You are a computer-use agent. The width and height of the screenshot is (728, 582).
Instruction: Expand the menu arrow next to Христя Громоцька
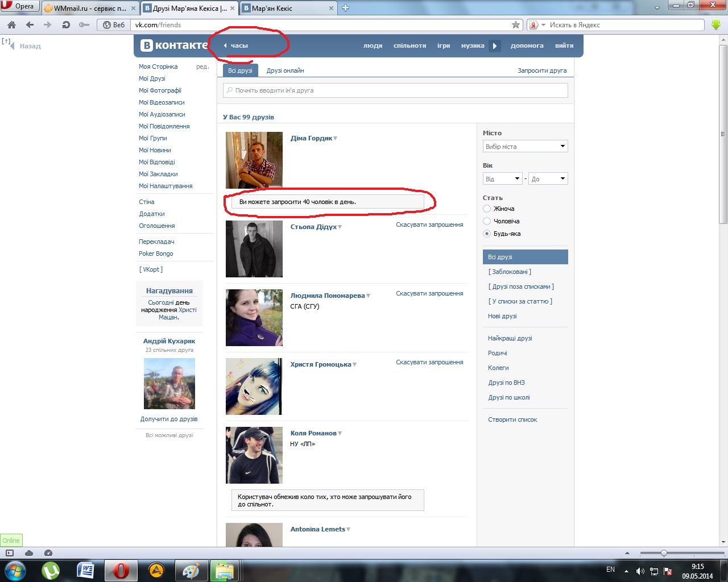pos(355,365)
